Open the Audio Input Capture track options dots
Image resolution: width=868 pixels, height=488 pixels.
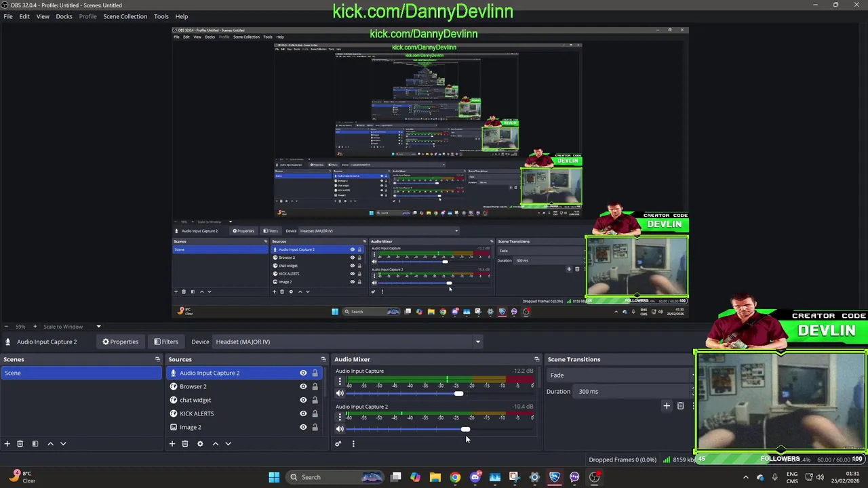(340, 382)
